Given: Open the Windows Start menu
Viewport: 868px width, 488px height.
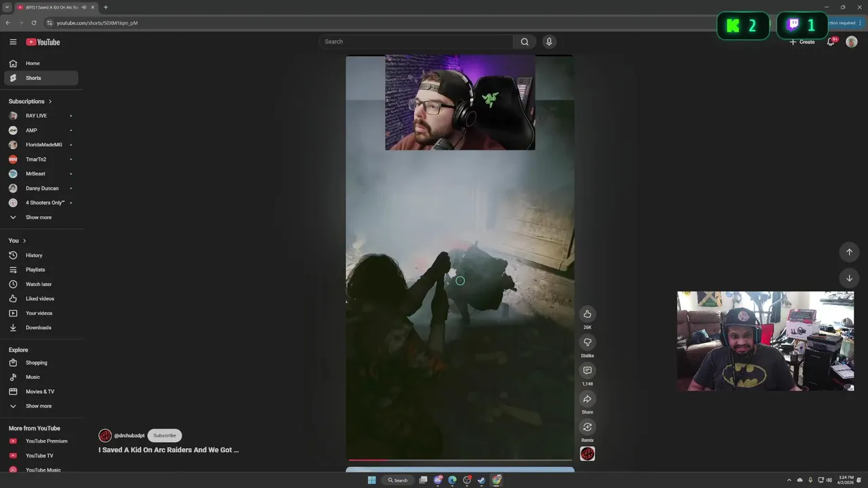Looking at the screenshot, I should pyautogui.click(x=372, y=481).
